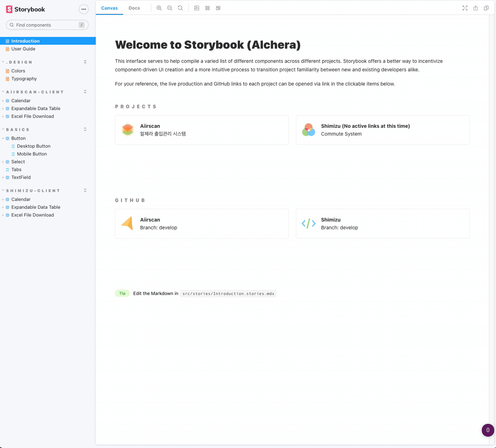
Task: Change preview background via image icon
Action: tap(197, 8)
